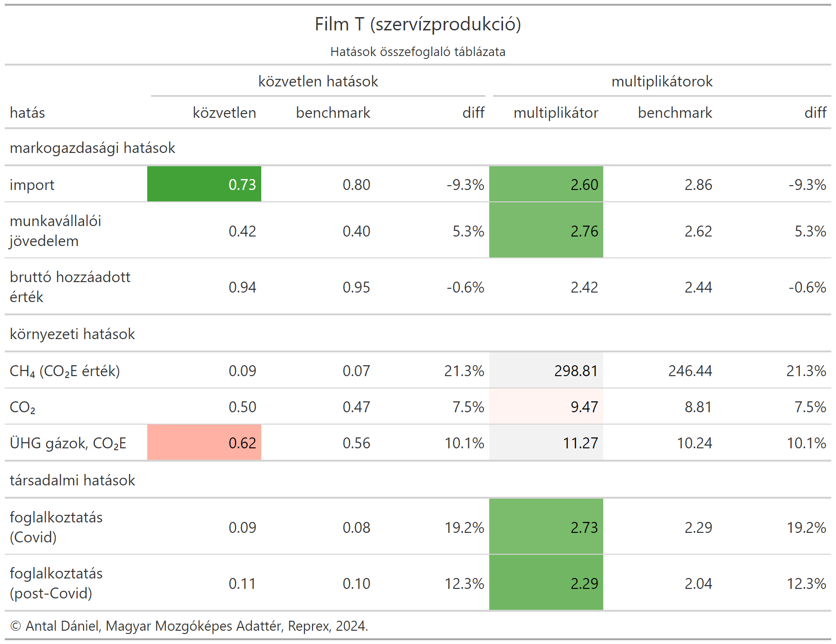
Task: Select the "bruttó hozzáadott érték" row label
Action: (x=70, y=287)
